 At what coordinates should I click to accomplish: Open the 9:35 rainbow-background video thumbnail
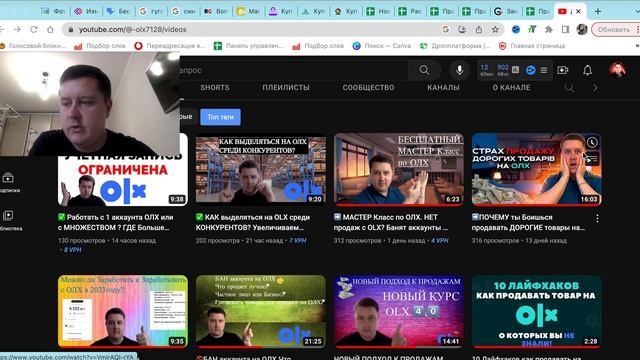pos(123,311)
